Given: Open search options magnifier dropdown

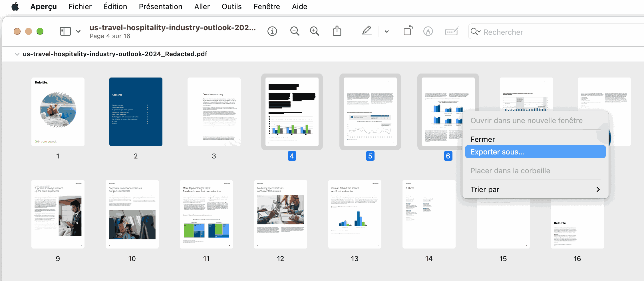Looking at the screenshot, I should 476,32.
